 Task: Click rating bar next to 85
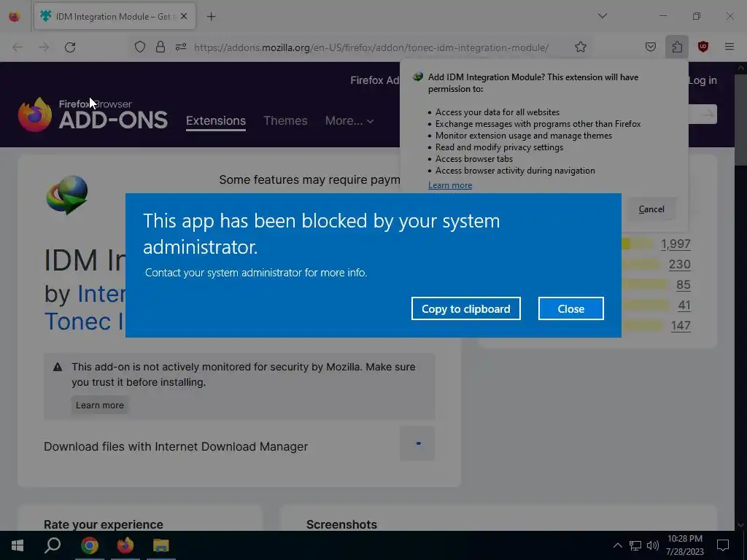point(645,285)
